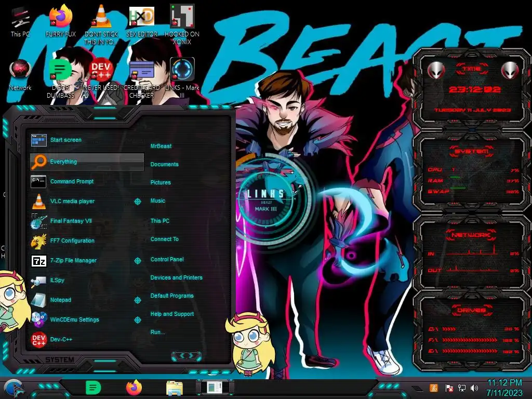Open File Explorer from the taskbar

pos(175,389)
